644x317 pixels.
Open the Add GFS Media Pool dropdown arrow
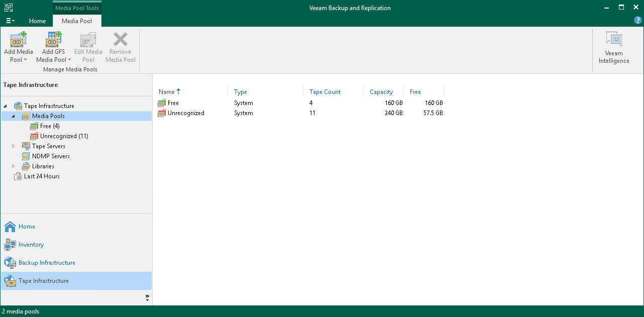point(69,60)
